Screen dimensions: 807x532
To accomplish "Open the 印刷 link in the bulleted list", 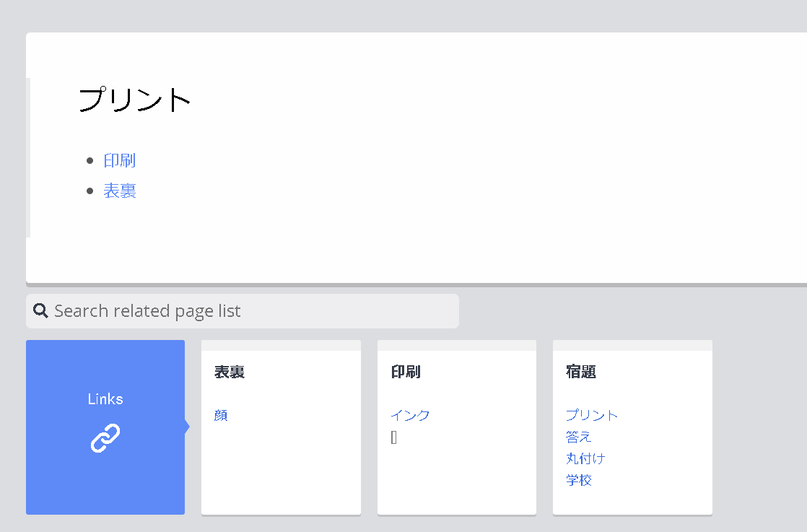I will click(119, 160).
